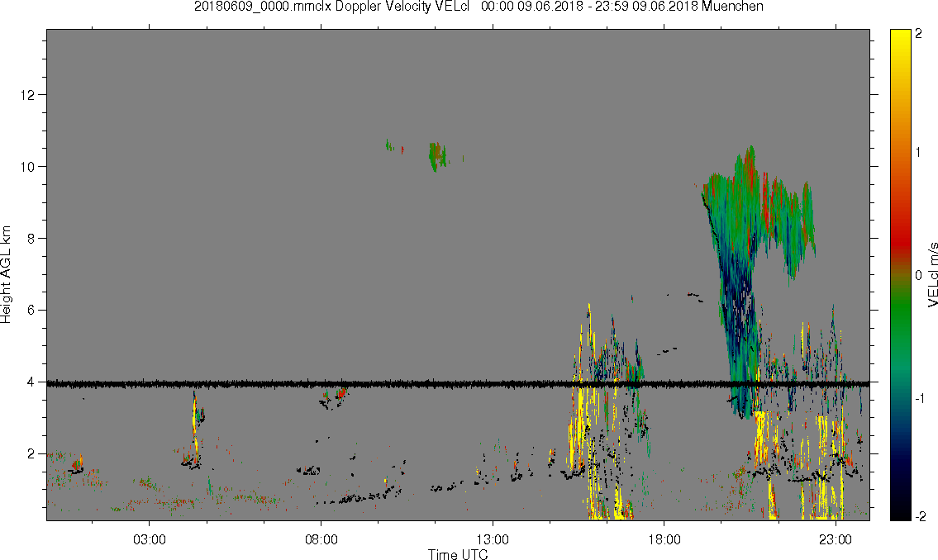Click the height tick label 12

coord(27,94)
